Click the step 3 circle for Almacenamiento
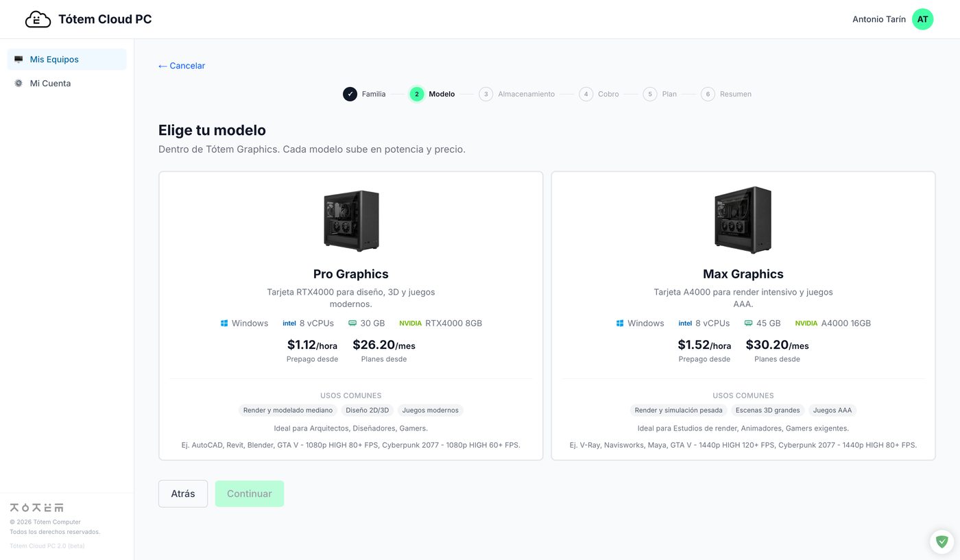 (x=486, y=94)
